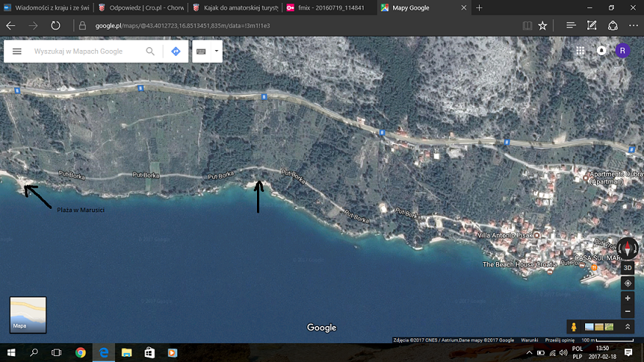
Task: Toggle 3D view of the map
Action: [627, 268]
